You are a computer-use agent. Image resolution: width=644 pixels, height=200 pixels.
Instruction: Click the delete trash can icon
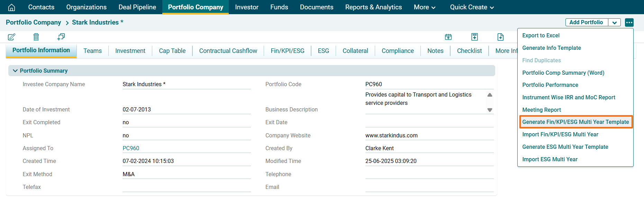(36, 37)
